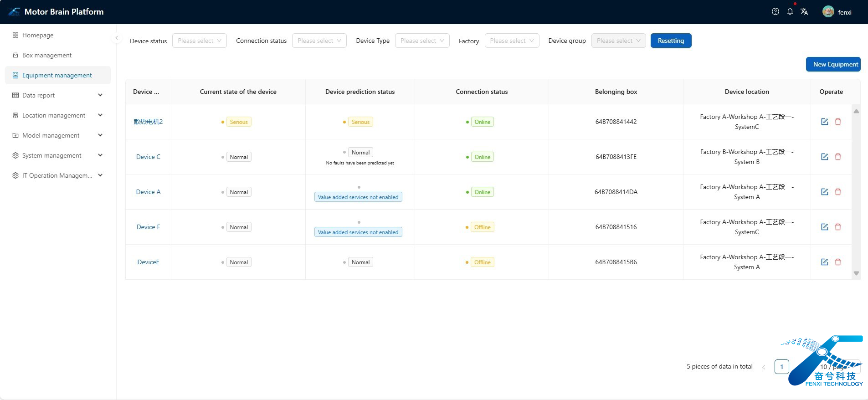The height and width of the screenshot is (400, 868).
Task: Click the Location management icon
Action: 15,115
